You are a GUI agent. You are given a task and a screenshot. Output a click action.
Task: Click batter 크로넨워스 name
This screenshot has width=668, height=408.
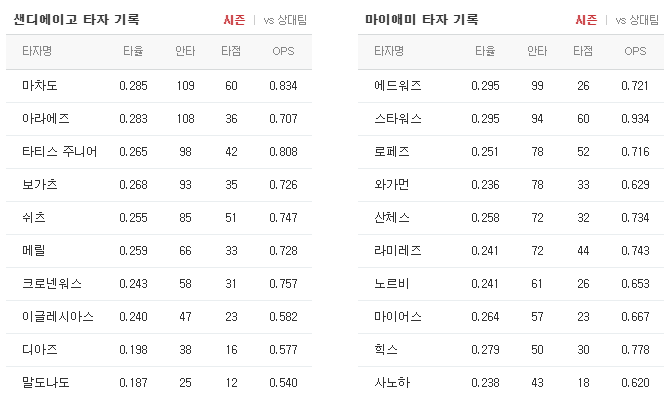pos(52,284)
